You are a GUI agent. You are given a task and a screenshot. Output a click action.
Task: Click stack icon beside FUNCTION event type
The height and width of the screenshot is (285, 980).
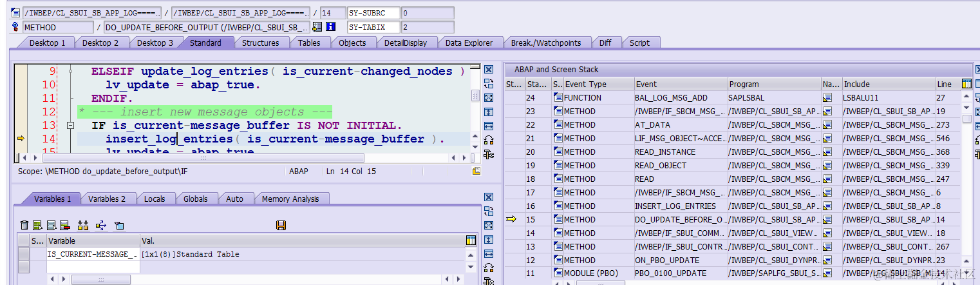[x=558, y=97]
